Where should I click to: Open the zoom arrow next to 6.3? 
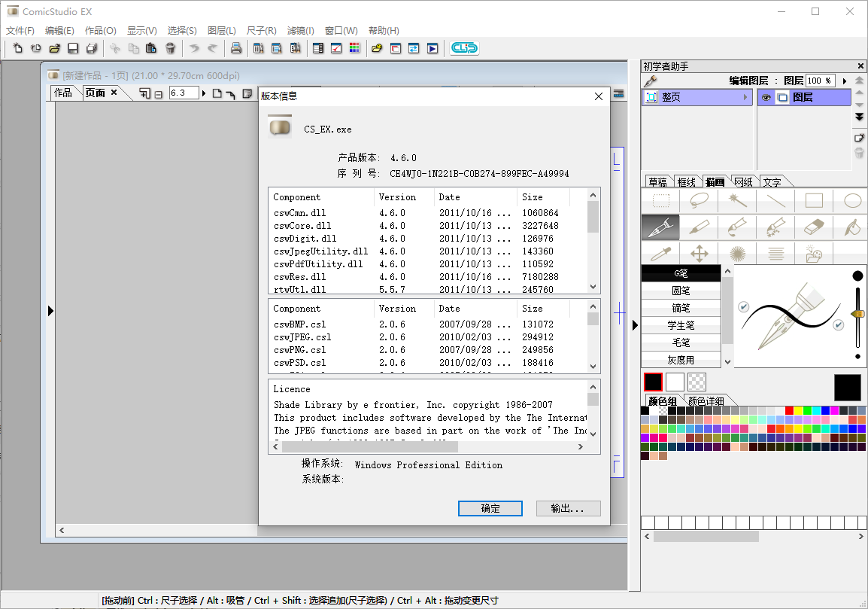pos(204,93)
